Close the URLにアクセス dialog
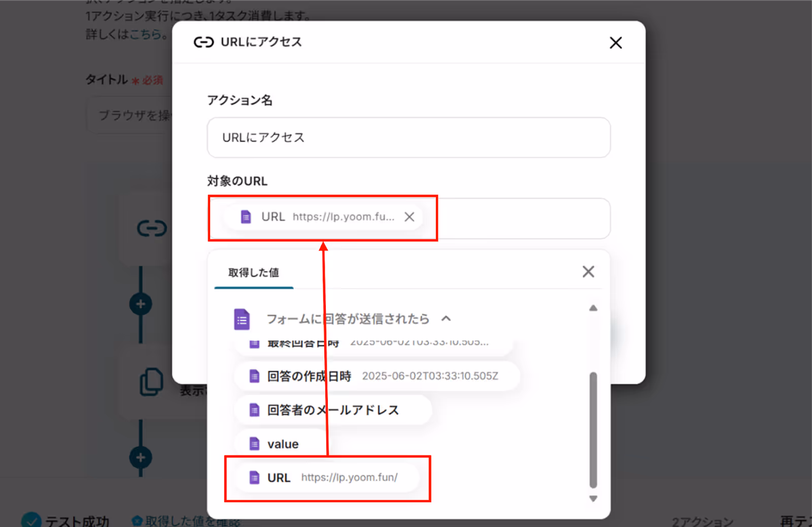812x527 pixels. [616, 43]
